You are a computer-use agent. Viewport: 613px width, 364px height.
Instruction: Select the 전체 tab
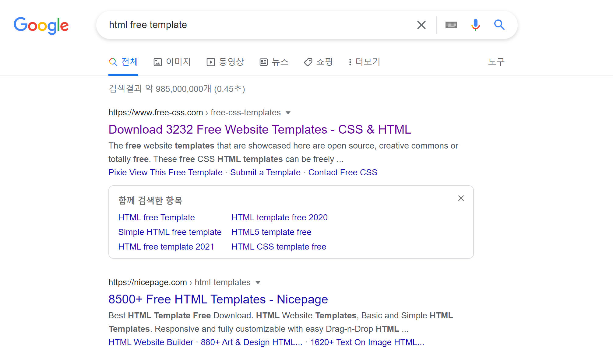point(123,62)
